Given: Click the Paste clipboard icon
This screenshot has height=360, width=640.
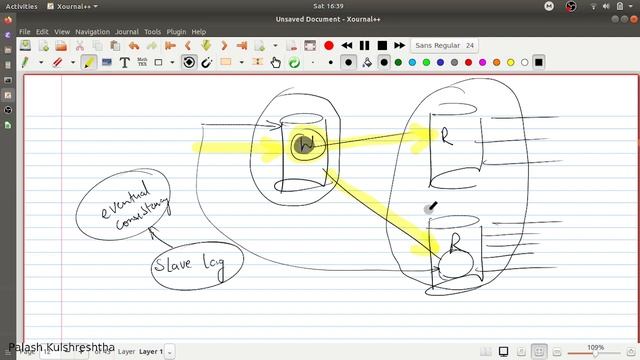Looking at the screenshot, I should pos(115,45).
